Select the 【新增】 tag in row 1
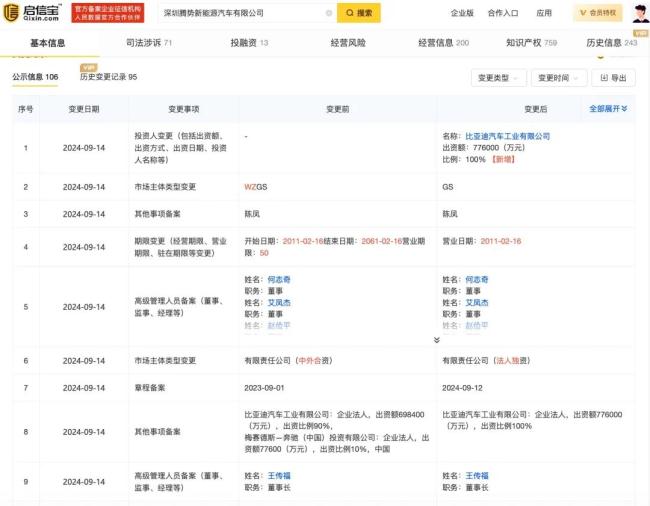This screenshot has width=650, height=506. point(503,159)
